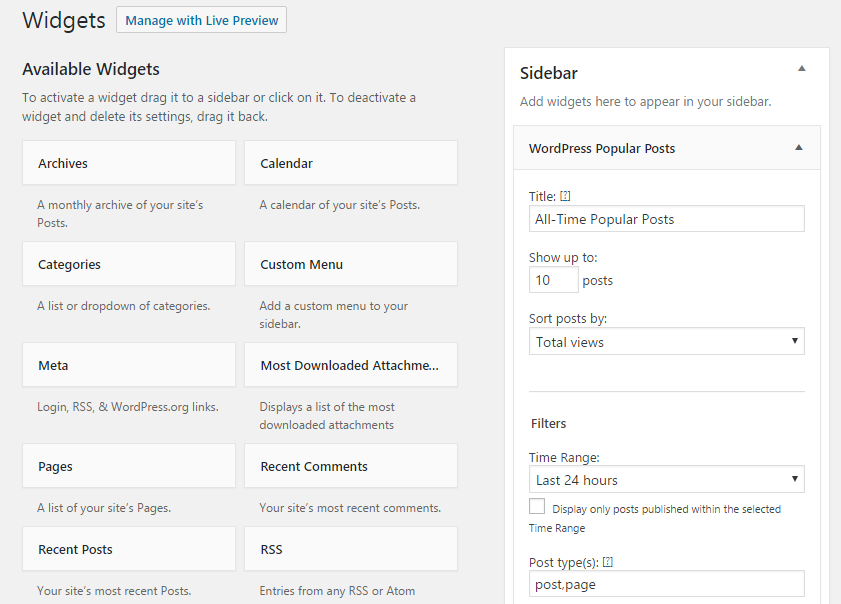Image resolution: width=841 pixels, height=604 pixels.
Task: Click the 'Login, RSS, & WordPress.org links.' text
Action: (x=128, y=407)
